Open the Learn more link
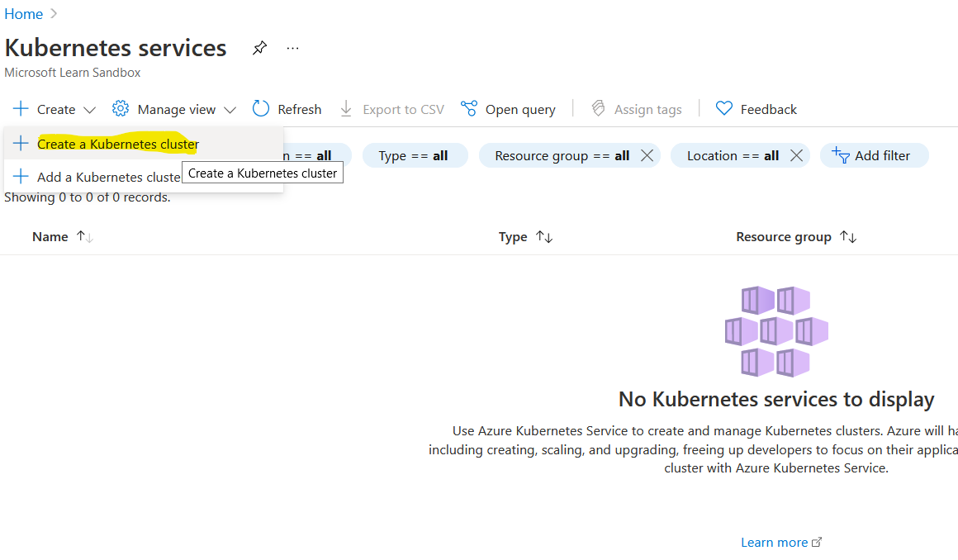The image size is (958, 560). tap(774, 543)
